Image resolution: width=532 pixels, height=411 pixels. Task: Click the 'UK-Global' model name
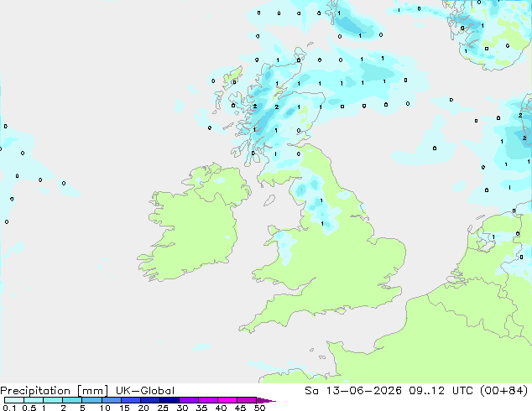pyautogui.click(x=145, y=391)
